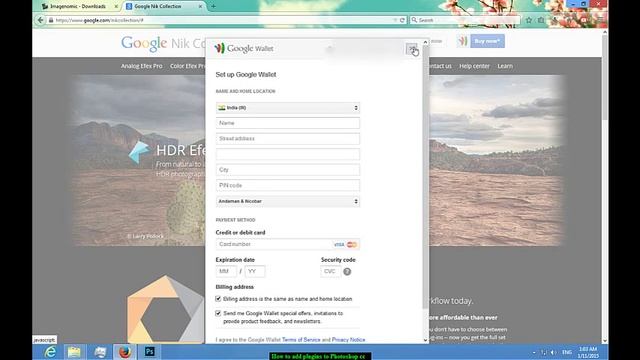The width and height of the screenshot is (640, 360).
Task: Click the CVC security code field
Action: point(331,271)
